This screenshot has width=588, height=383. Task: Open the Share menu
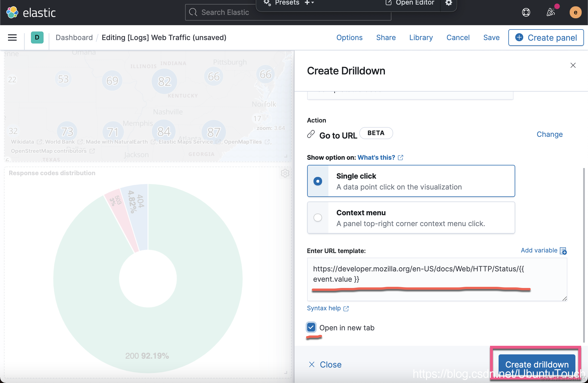pyautogui.click(x=386, y=37)
